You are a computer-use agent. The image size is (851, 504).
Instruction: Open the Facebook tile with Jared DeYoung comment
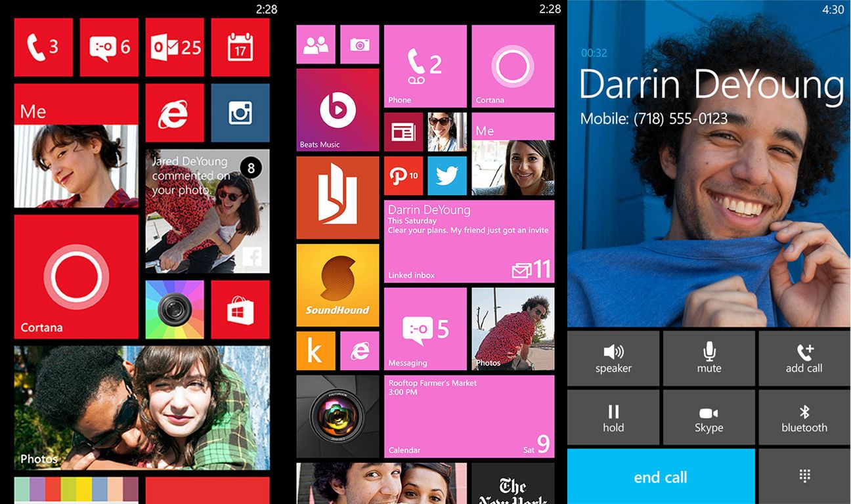207,211
